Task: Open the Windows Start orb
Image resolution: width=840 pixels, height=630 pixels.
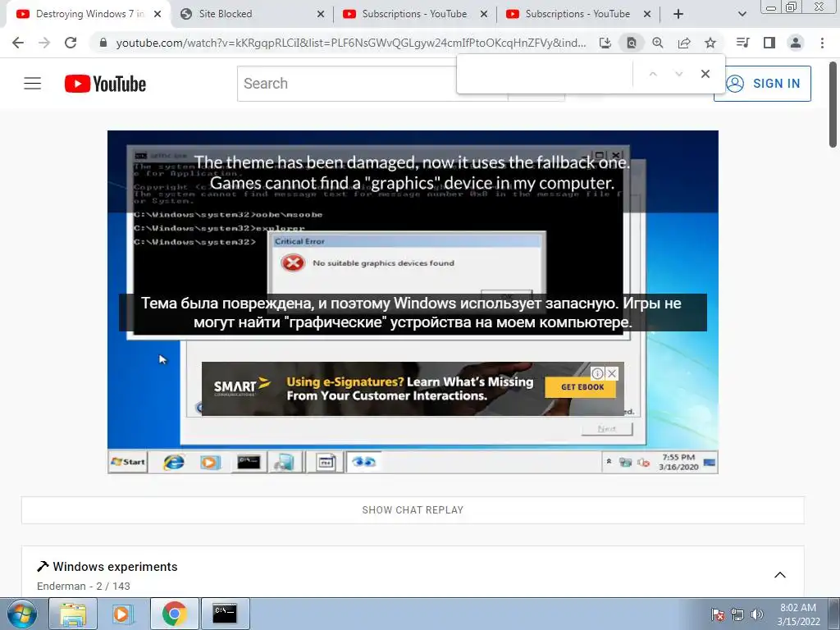Action: (22, 614)
